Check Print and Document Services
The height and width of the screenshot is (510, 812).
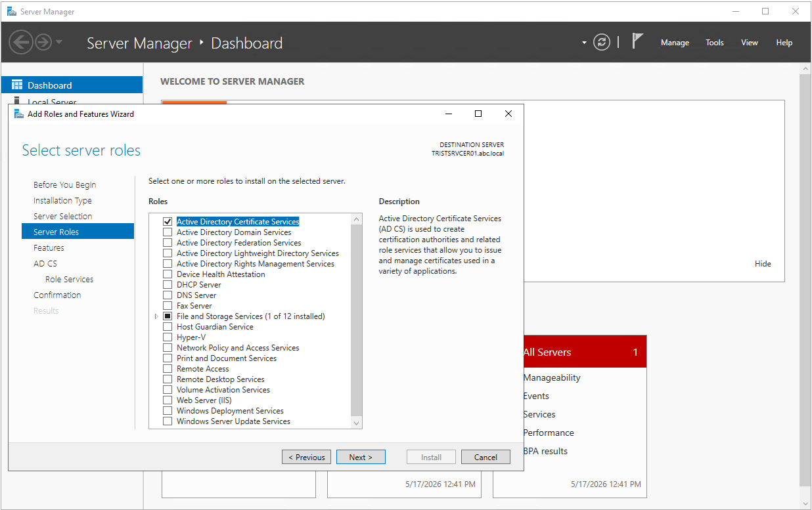pos(168,358)
